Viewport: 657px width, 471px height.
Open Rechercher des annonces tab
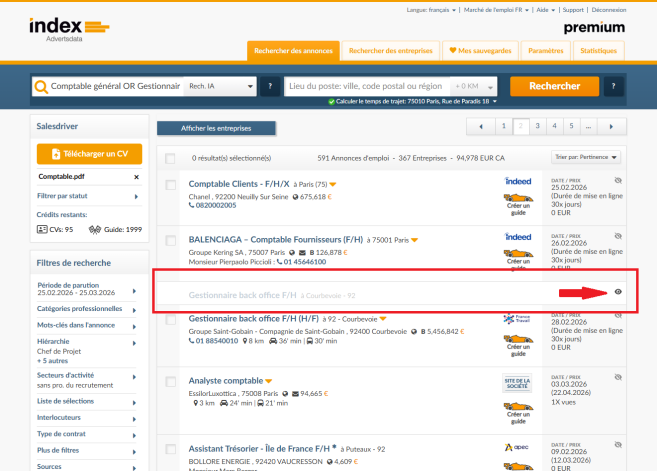click(293, 51)
